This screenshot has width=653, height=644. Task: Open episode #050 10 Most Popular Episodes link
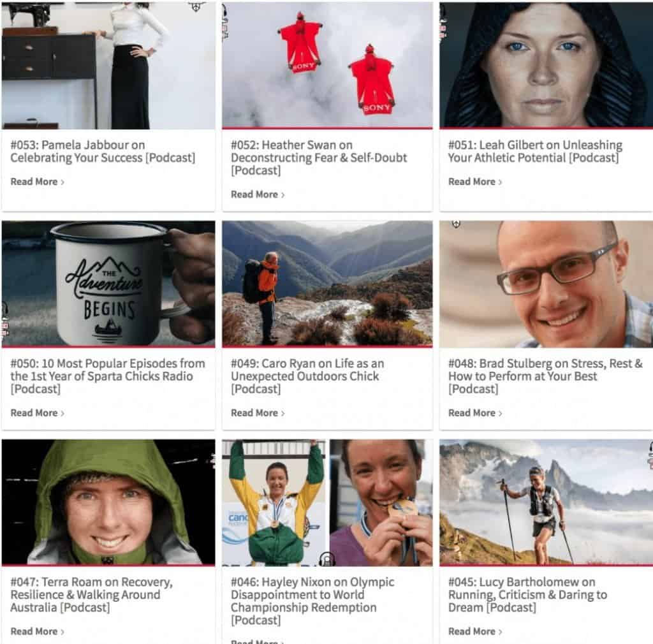pos(107,376)
